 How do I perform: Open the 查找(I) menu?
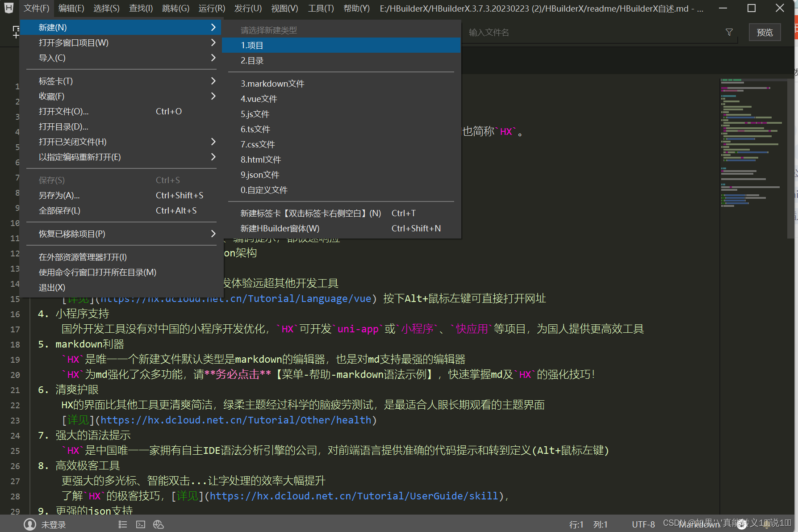[141, 8]
